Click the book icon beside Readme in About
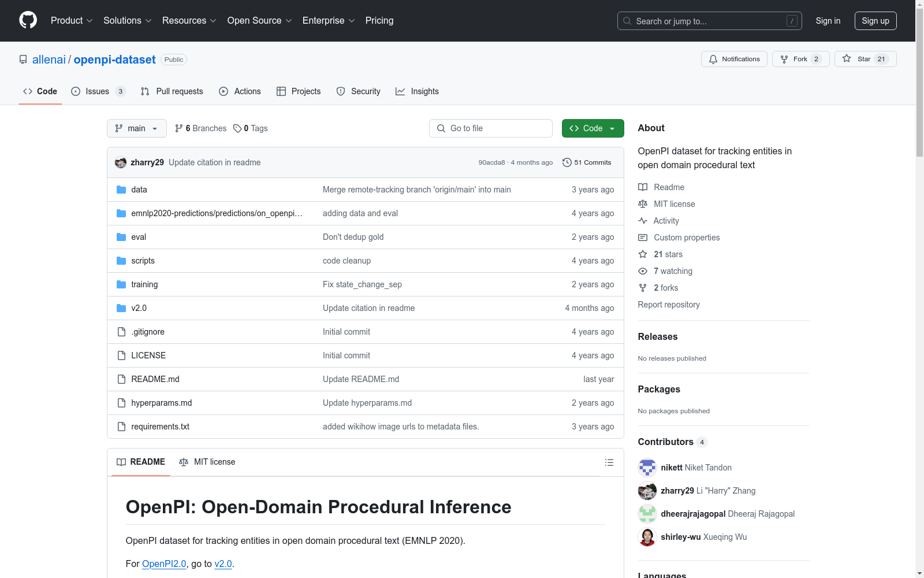Image resolution: width=924 pixels, height=578 pixels. [643, 187]
